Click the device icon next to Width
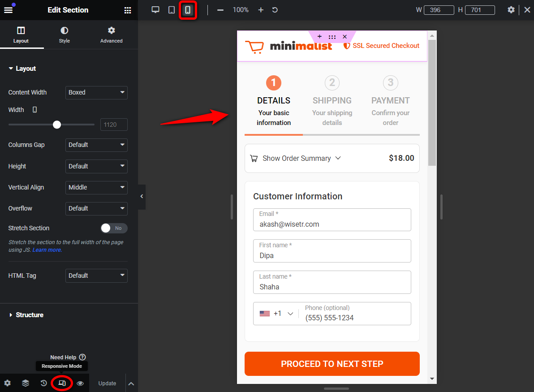Image resolution: width=534 pixels, height=392 pixels. tap(35, 110)
